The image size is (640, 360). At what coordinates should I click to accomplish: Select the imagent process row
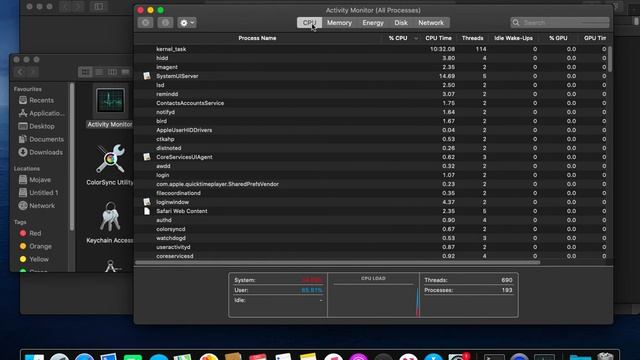pos(371,67)
